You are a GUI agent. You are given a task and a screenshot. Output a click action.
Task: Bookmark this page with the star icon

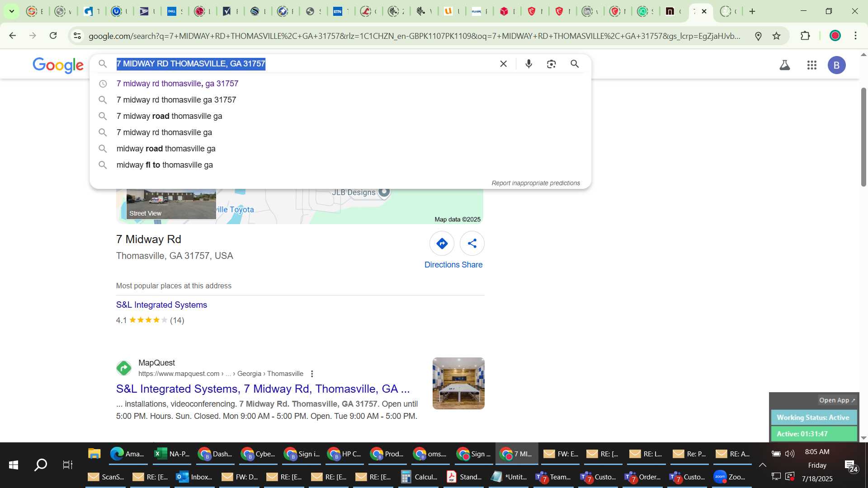(777, 36)
